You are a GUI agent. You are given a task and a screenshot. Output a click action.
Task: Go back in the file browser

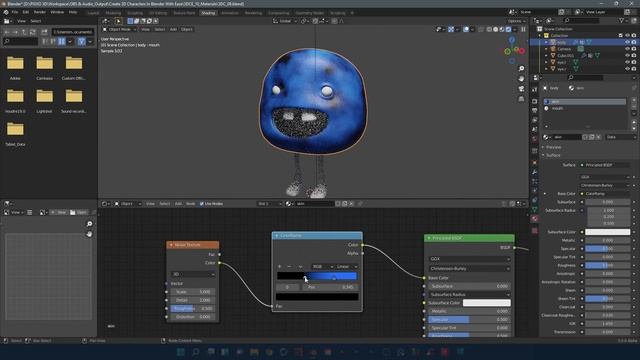[x=7, y=32]
